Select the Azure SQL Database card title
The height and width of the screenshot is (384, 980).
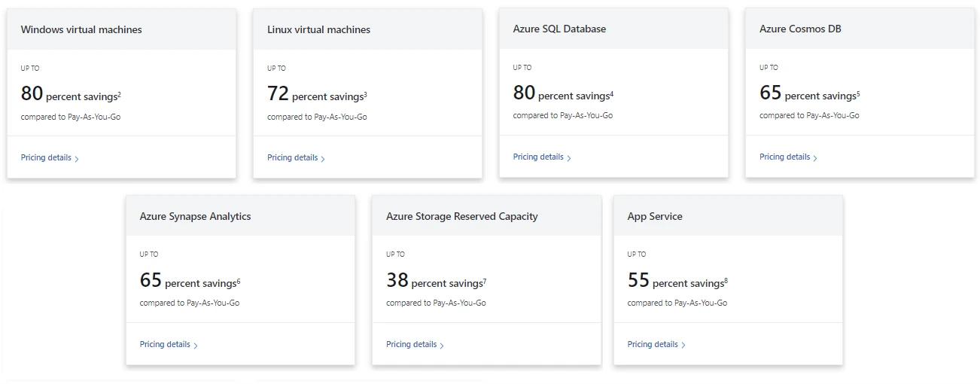[559, 29]
